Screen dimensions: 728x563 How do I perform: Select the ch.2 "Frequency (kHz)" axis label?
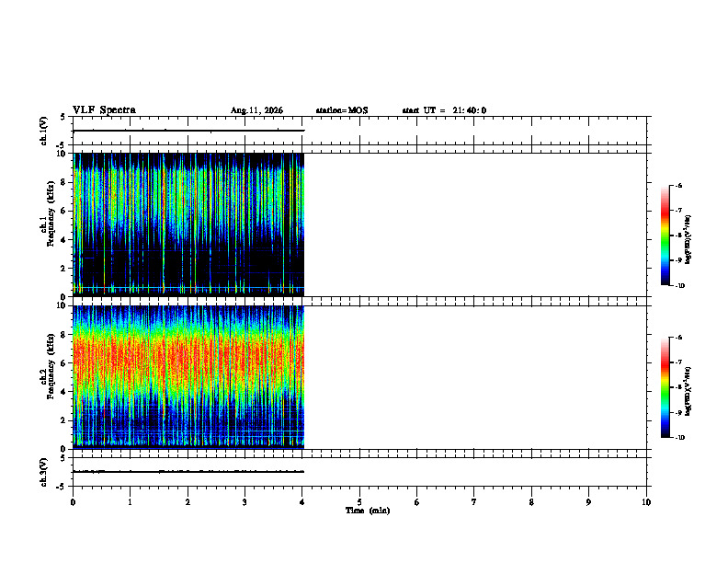(51, 366)
